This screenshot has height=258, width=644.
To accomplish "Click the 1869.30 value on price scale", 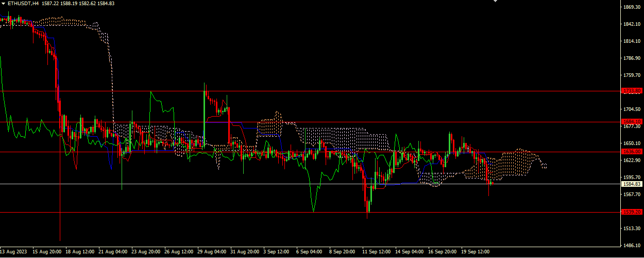I will pos(632,7).
